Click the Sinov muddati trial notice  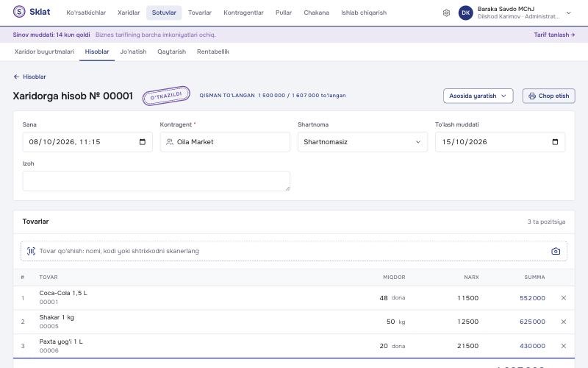tap(51, 35)
